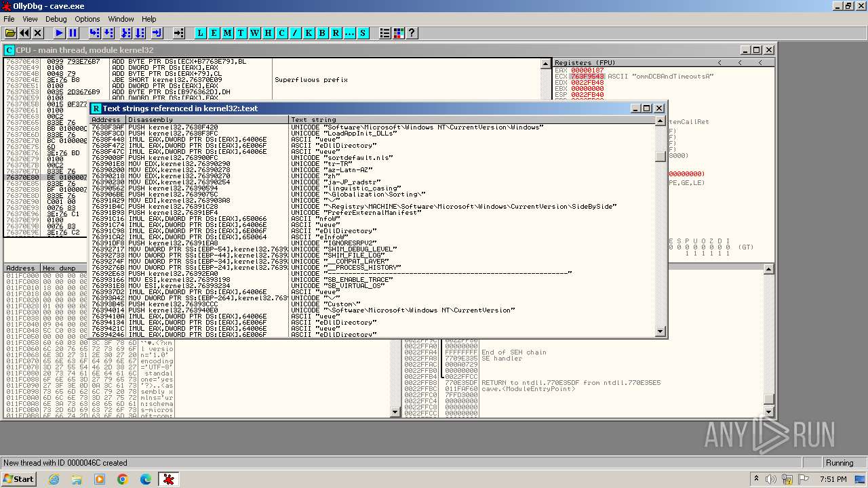The image size is (868, 488).
Task: Click address 7638F3AF in strings list
Action: [x=108, y=127]
